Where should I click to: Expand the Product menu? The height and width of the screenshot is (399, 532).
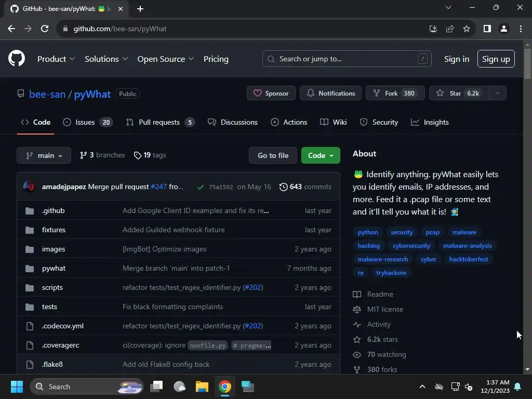(x=56, y=59)
